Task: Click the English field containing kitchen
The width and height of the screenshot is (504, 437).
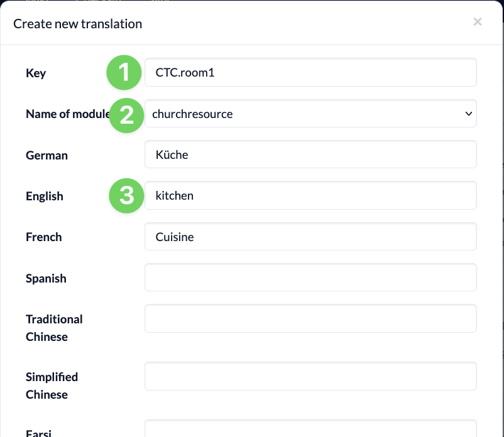Action: coord(310,195)
